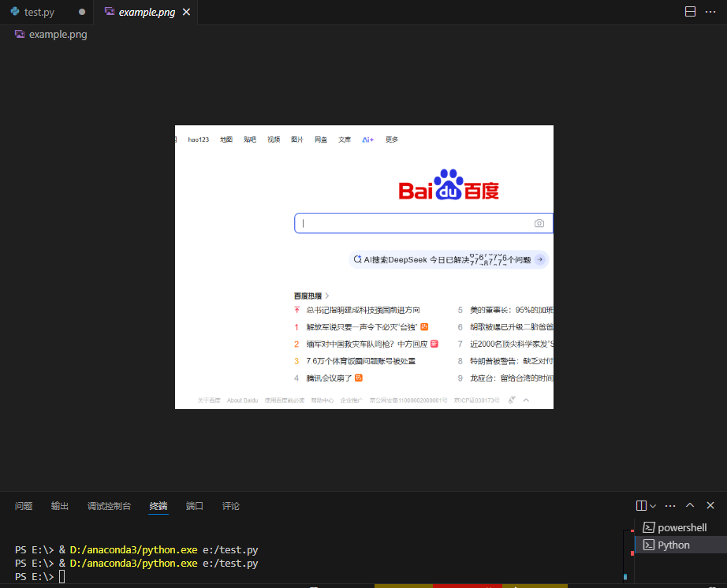Switch to the 调试控制台 panel tab
Viewport: 727px width, 588px height.
[109, 506]
